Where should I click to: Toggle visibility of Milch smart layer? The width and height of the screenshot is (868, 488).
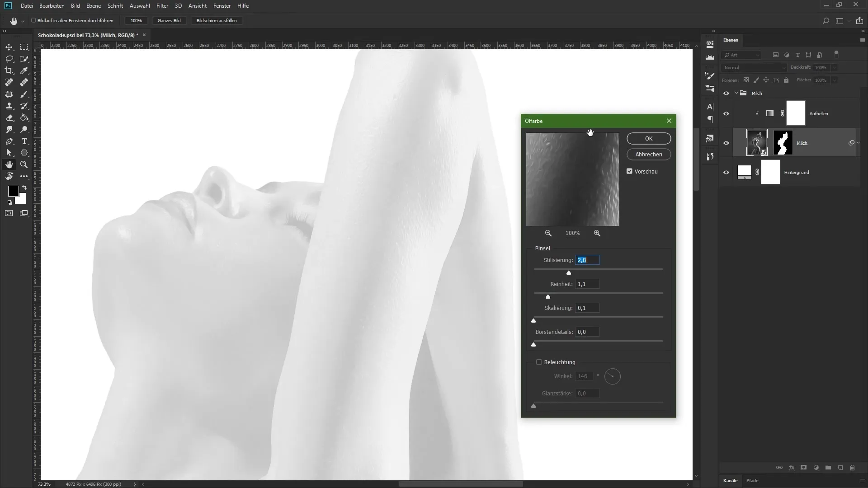point(726,143)
